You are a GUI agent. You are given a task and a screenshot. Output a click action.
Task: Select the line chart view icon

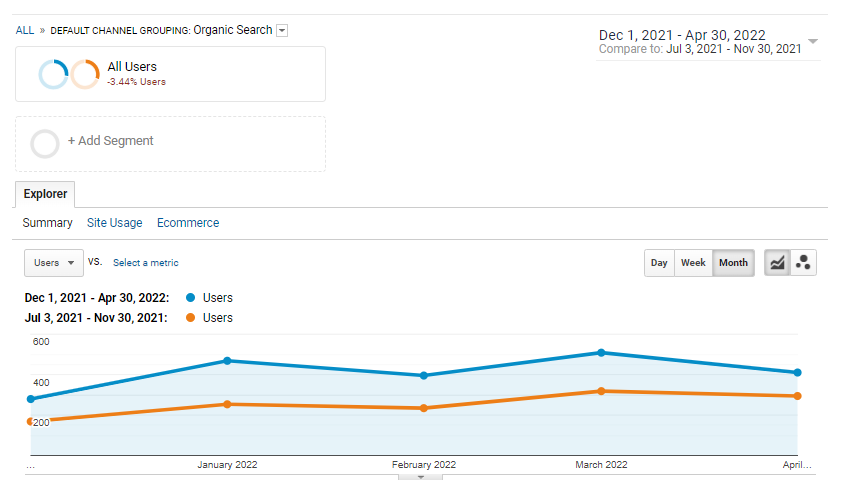[776, 263]
